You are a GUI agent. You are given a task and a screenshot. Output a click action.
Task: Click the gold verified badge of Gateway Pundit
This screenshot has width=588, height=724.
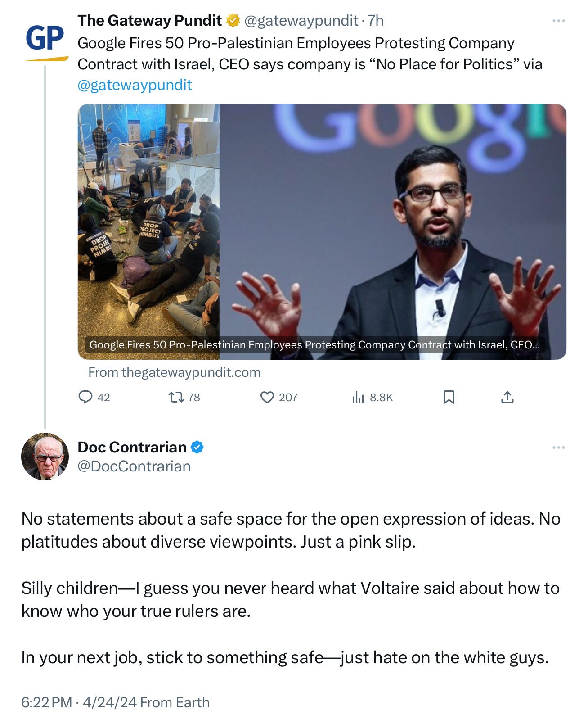click(x=233, y=21)
